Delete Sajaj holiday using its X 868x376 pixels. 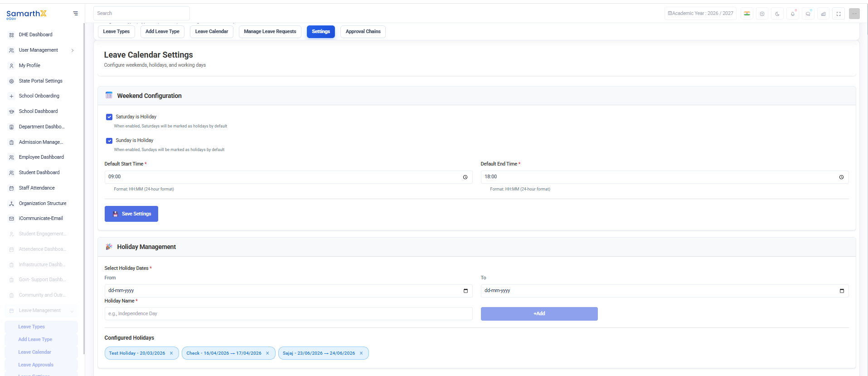pos(361,353)
